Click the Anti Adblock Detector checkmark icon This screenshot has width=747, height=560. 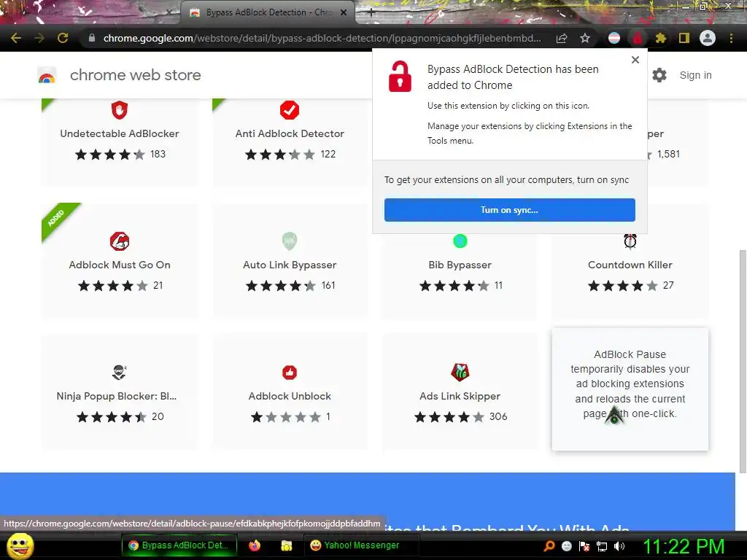[x=290, y=110]
